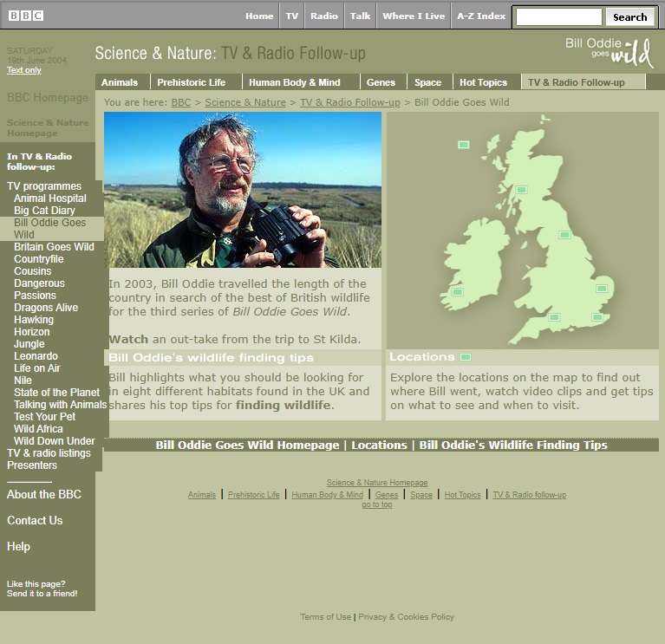Follow the finding wildlife bold link
This screenshot has width=665, height=644.
pos(283,405)
